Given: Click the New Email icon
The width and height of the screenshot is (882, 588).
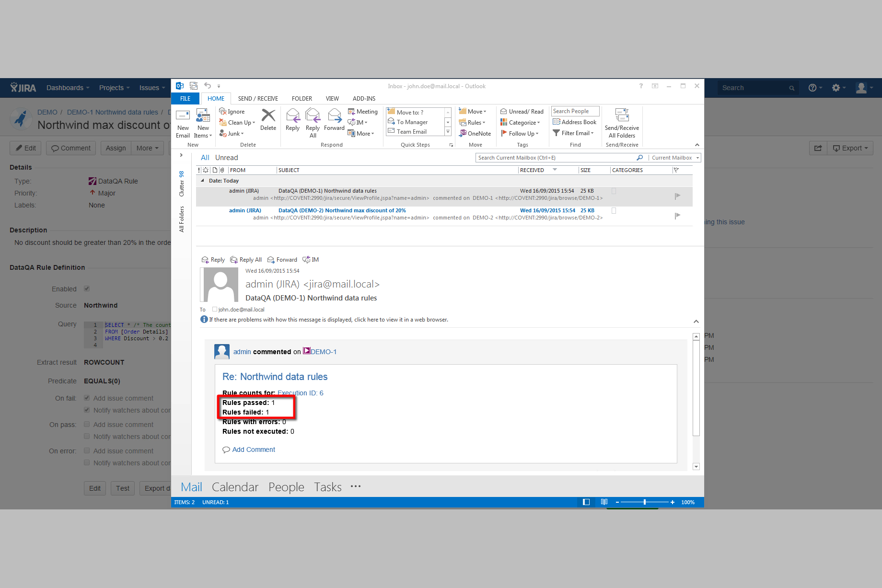Looking at the screenshot, I should pyautogui.click(x=183, y=115).
